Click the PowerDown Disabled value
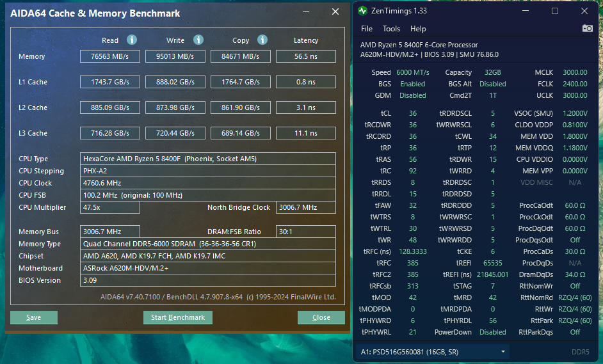The height and width of the screenshot is (364, 603). [x=493, y=332]
